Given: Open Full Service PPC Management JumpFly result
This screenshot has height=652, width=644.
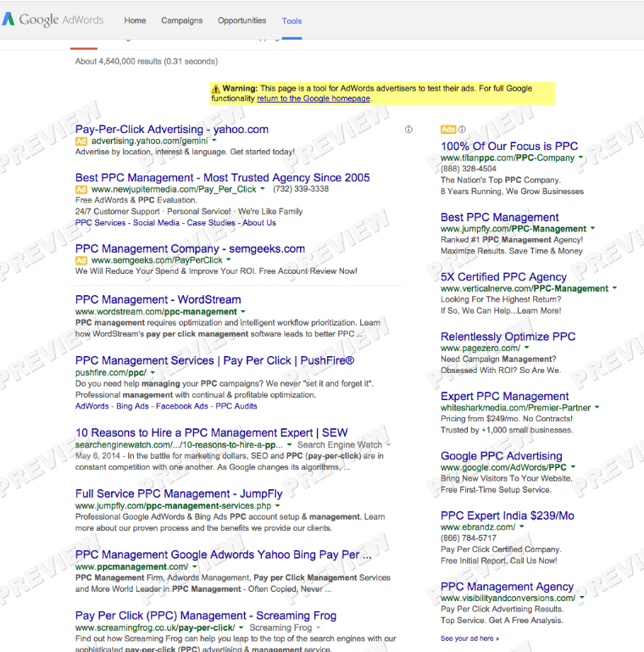Looking at the screenshot, I should [x=179, y=493].
